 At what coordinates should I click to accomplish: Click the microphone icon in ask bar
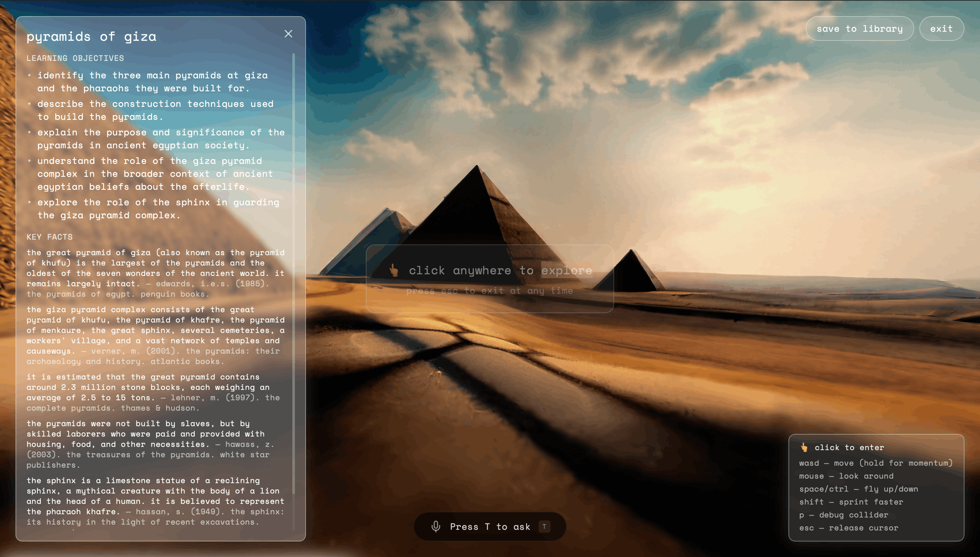point(436,526)
